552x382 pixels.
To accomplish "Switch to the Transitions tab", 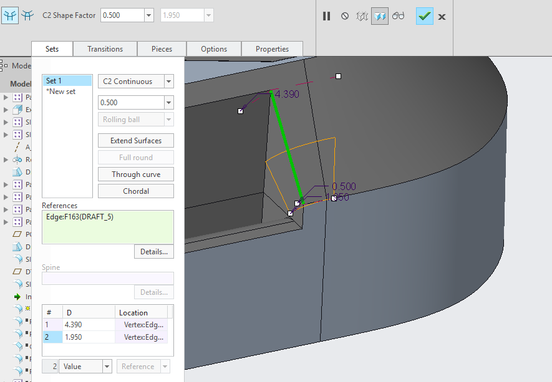I will tap(105, 49).
